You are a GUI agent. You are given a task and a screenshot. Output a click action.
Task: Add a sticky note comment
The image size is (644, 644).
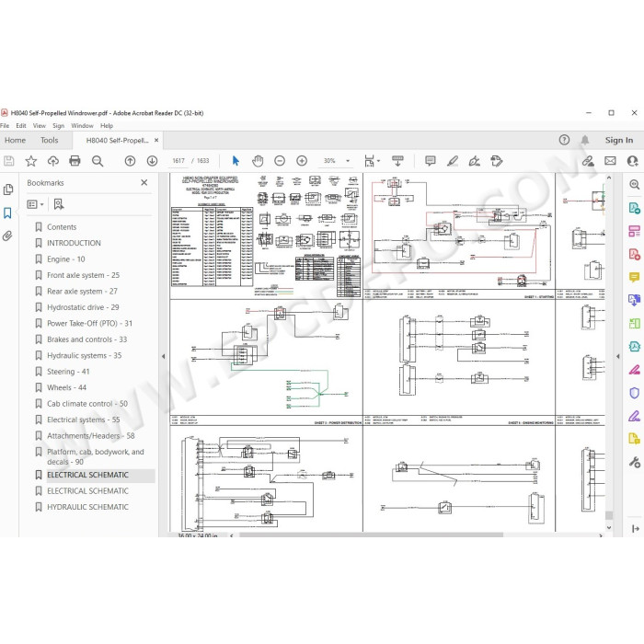(x=430, y=161)
